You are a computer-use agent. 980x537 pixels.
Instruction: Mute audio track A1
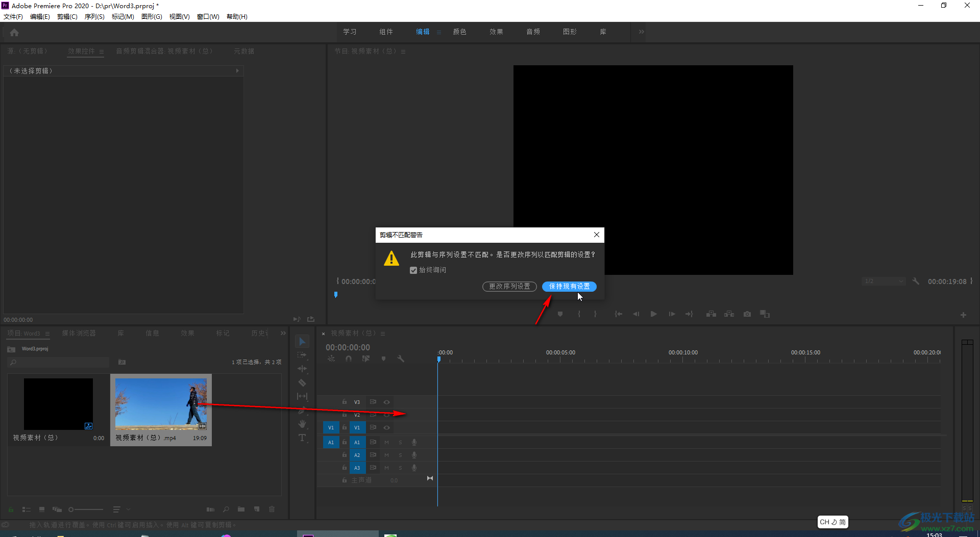pos(386,442)
